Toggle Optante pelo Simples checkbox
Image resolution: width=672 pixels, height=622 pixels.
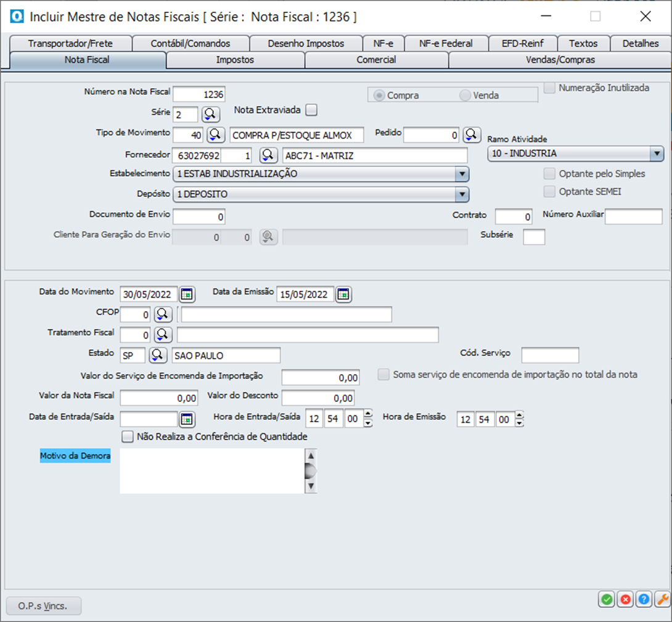[549, 174]
